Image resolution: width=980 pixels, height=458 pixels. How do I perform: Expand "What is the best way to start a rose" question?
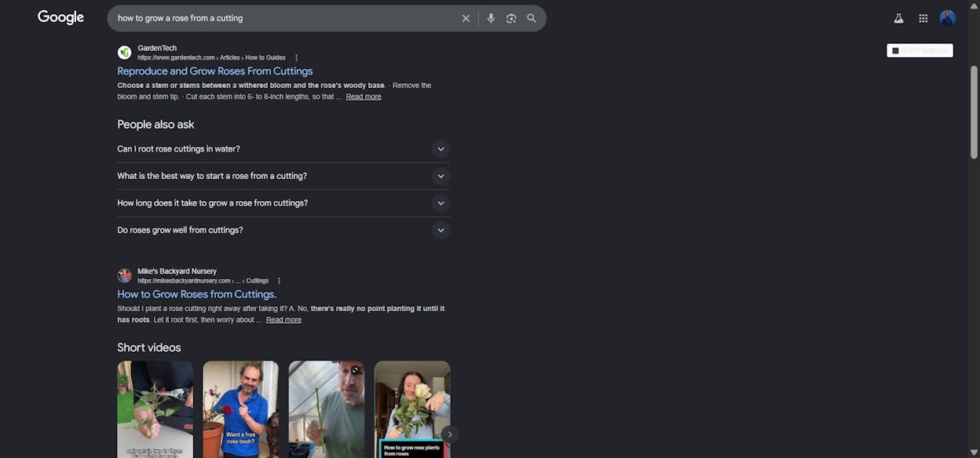tap(283, 176)
